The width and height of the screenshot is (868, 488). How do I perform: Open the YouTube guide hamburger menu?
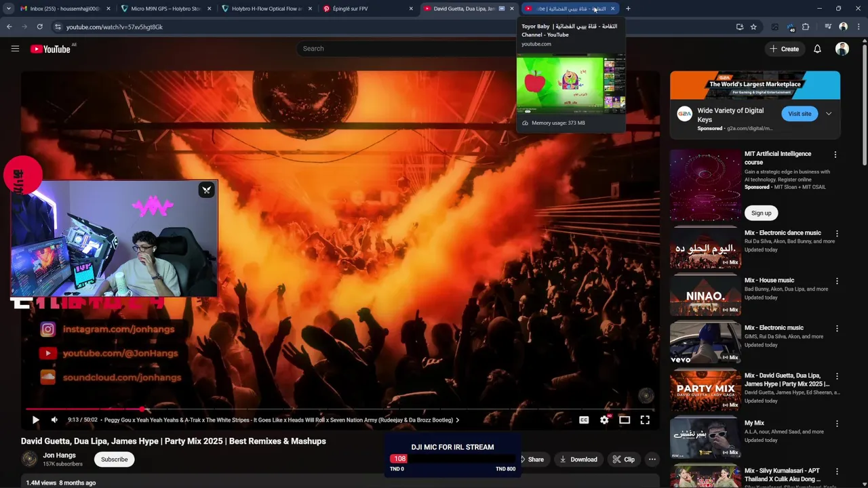[x=15, y=49]
